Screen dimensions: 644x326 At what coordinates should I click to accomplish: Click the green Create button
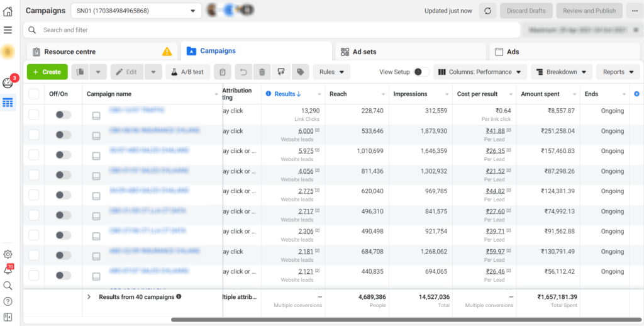tap(47, 72)
